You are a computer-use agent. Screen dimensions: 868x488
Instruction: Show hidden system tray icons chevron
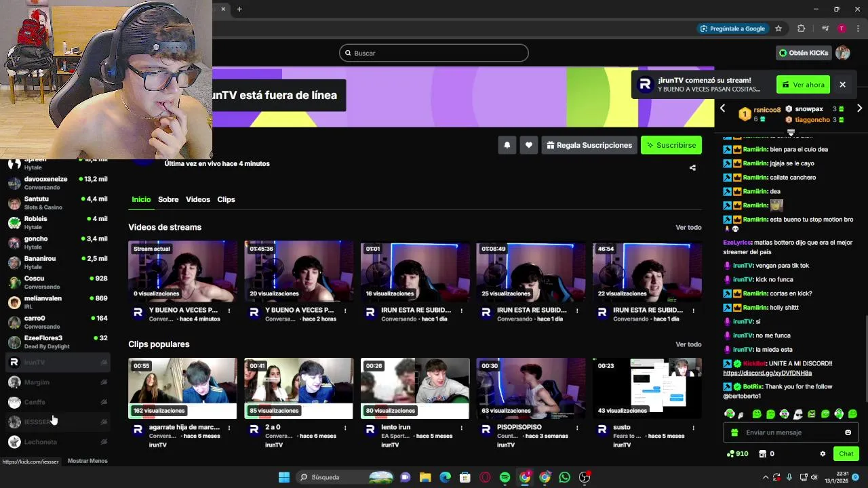pos(766,477)
